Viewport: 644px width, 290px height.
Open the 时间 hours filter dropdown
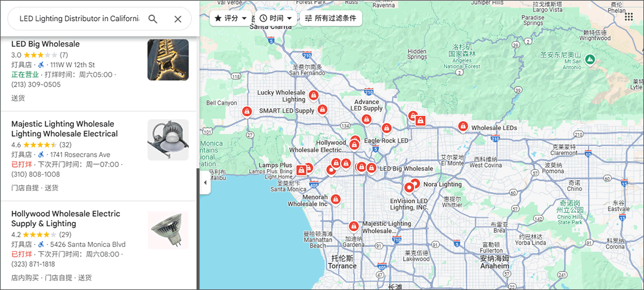coord(275,18)
